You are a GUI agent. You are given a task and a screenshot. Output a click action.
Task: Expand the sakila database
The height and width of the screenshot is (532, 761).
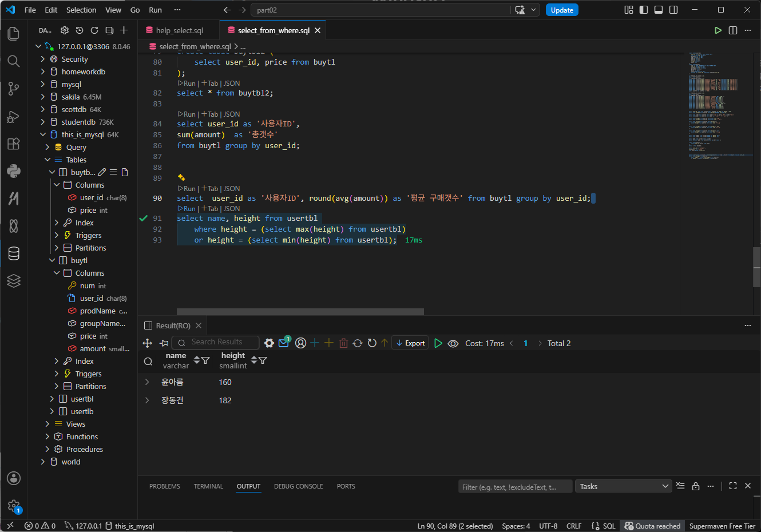(43, 97)
